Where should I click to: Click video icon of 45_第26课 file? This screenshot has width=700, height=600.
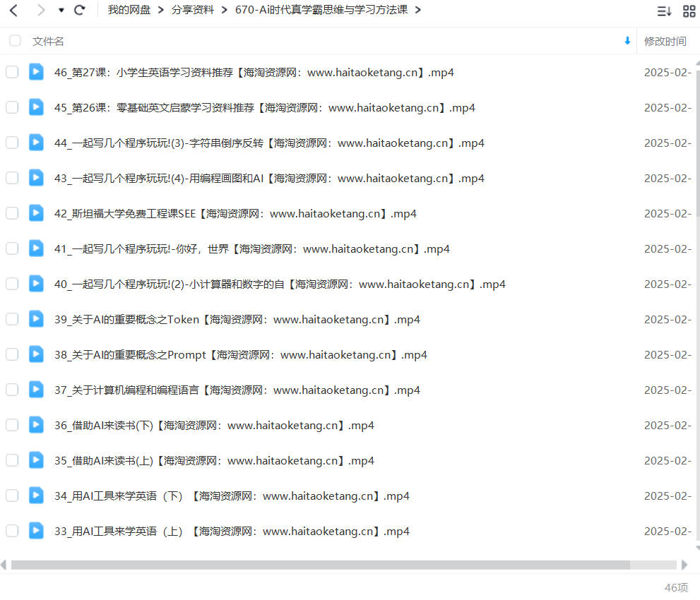tap(36, 107)
